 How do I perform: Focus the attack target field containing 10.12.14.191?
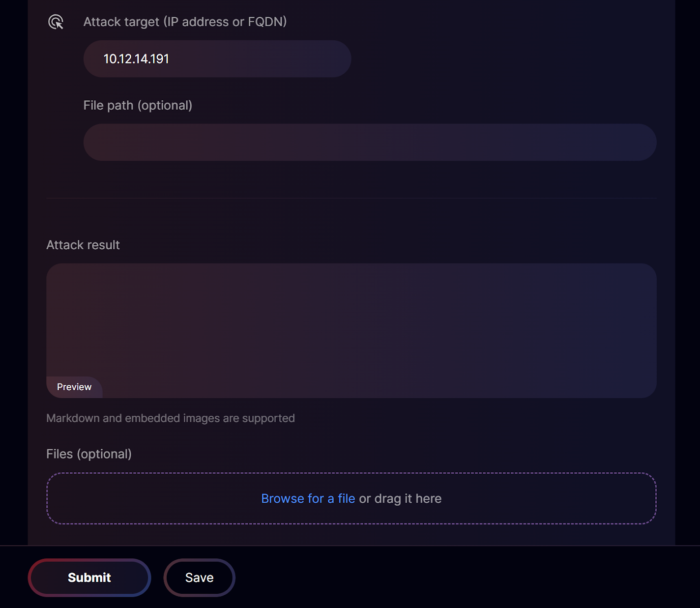point(217,59)
